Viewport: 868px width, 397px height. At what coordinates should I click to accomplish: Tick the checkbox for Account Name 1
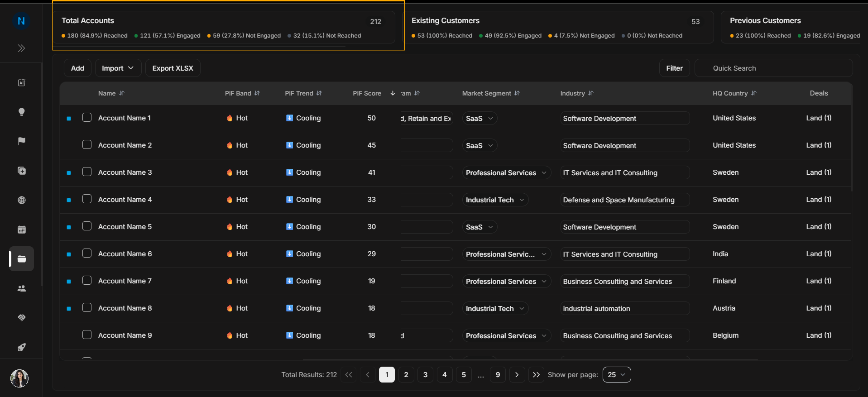(87, 118)
